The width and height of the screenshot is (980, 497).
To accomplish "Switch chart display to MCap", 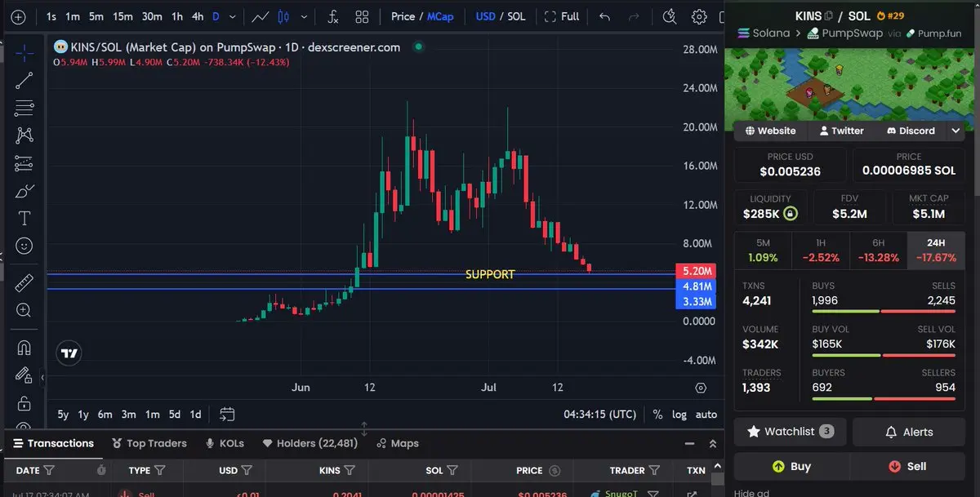I will [x=440, y=16].
